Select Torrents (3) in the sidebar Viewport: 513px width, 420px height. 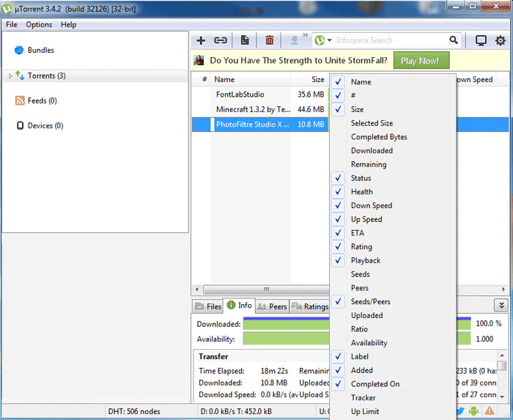tap(46, 76)
